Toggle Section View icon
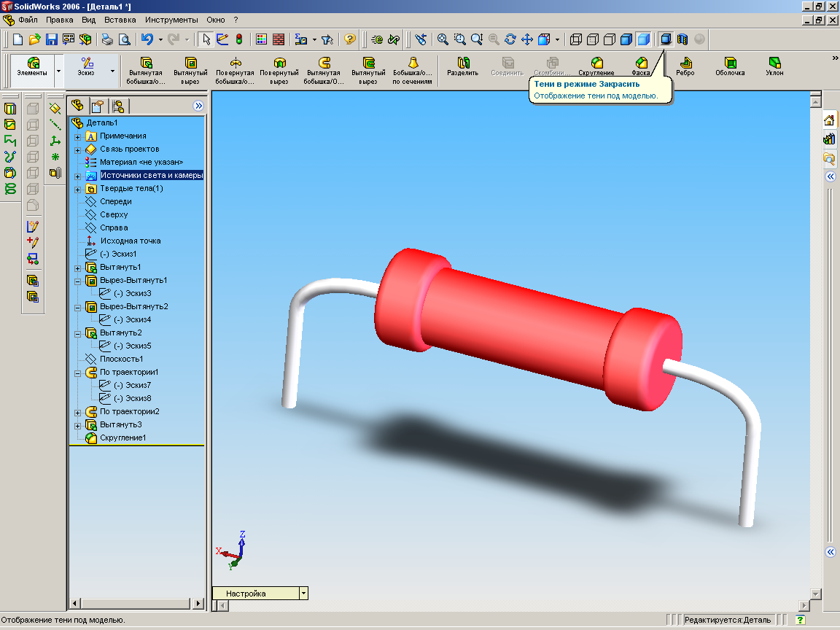840x630 pixels. click(682, 39)
